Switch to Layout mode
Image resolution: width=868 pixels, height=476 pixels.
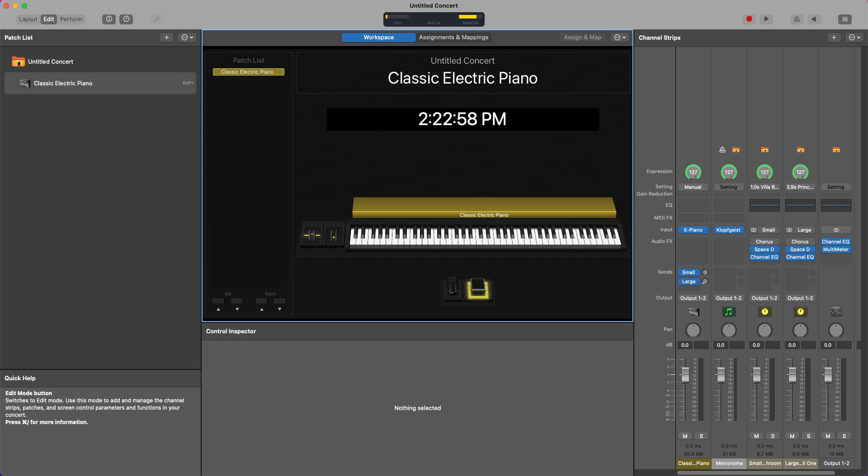tap(28, 19)
